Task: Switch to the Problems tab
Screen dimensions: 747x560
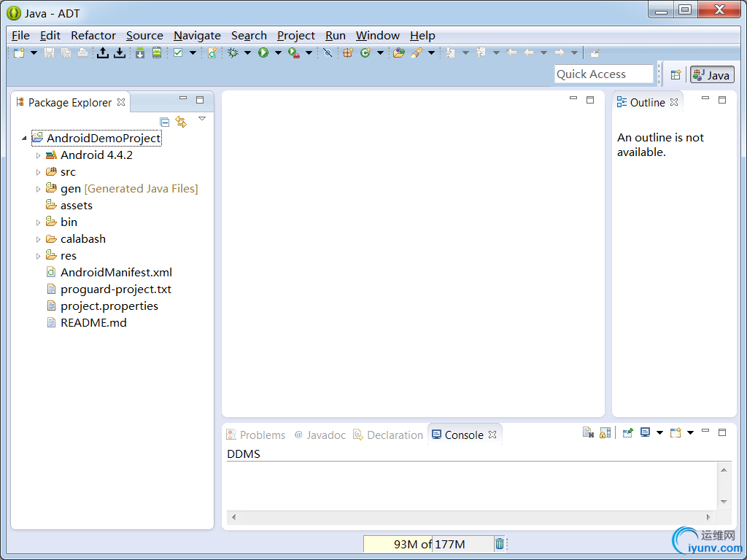Action: (x=256, y=435)
